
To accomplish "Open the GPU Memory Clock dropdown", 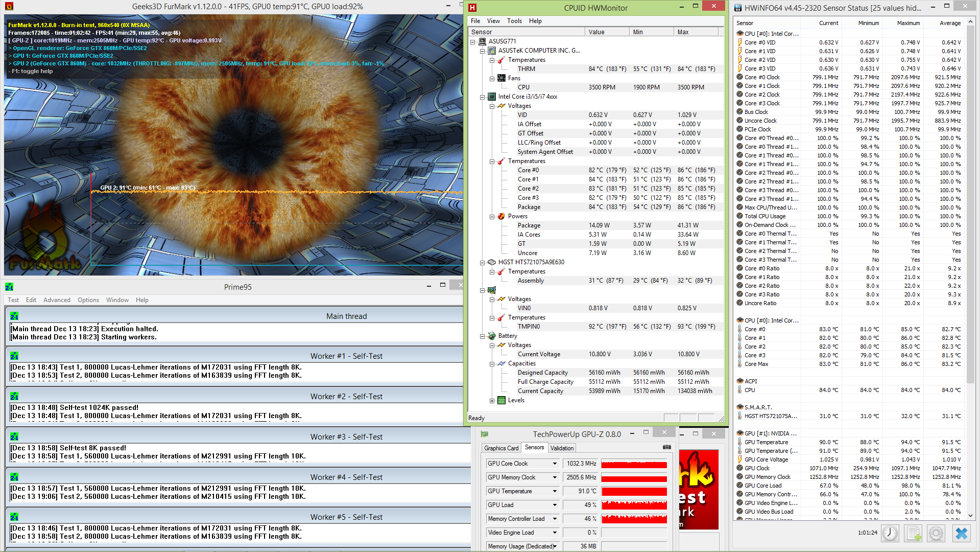I will click(x=555, y=477).
